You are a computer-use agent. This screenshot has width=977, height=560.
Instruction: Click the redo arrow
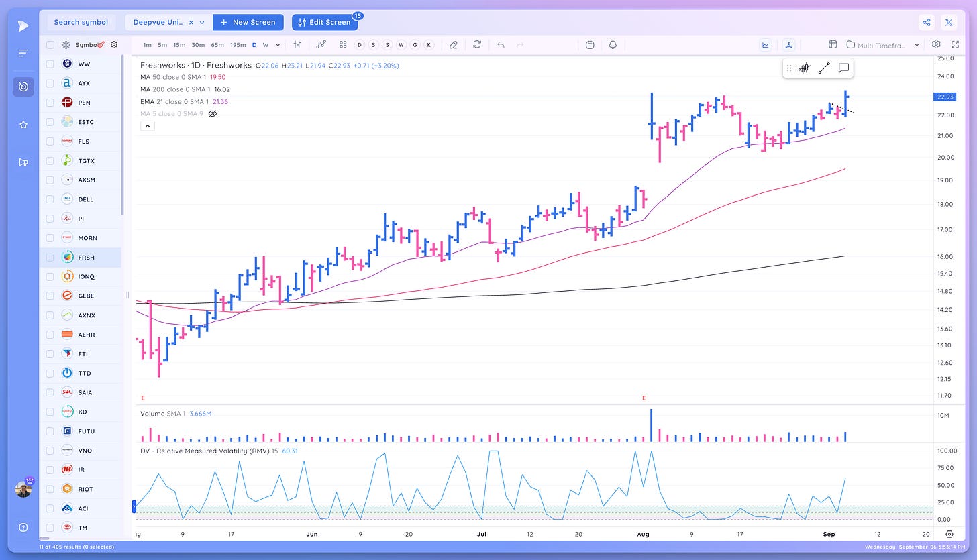[x=520, y=44]
